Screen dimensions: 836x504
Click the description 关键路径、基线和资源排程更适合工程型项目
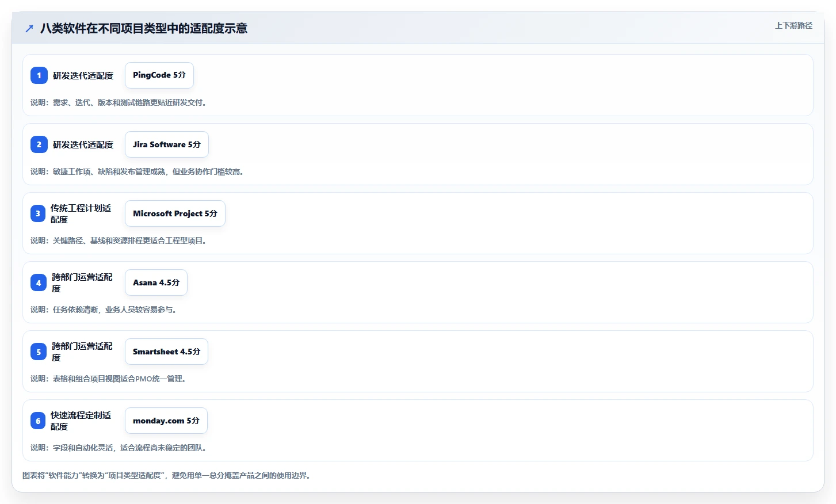tap(119, 240)
